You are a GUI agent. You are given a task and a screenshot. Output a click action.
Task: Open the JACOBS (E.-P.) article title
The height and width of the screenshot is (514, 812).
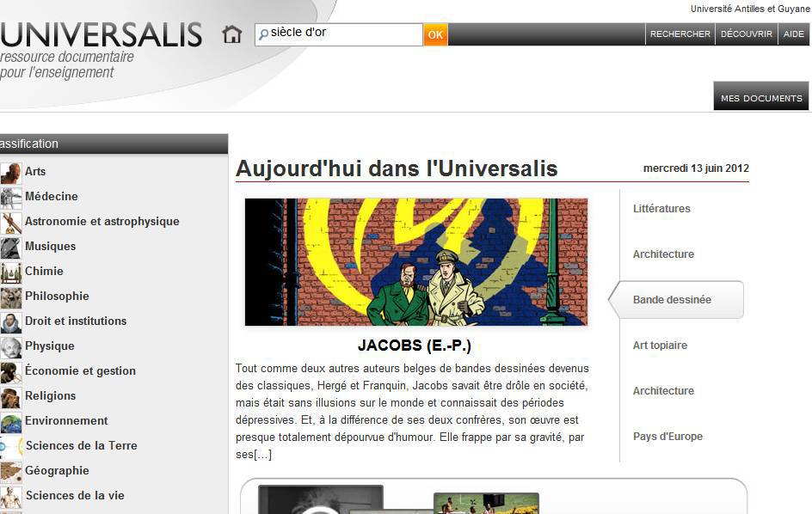tap(415, 346)
